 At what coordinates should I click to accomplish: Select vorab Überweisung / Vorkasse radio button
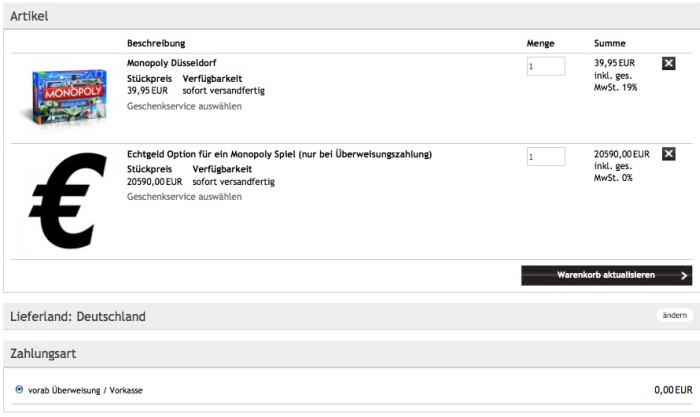pos(19,389)
